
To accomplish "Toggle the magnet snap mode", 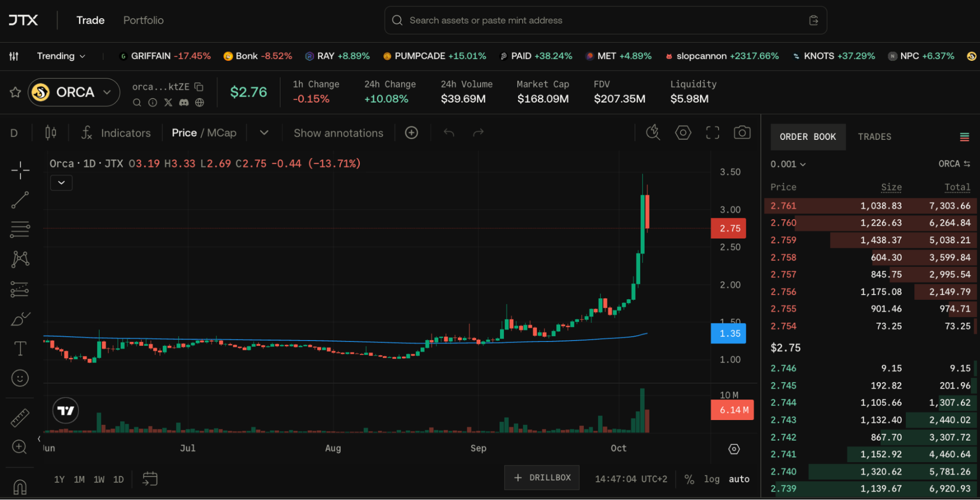I will (x=20, y=487).
